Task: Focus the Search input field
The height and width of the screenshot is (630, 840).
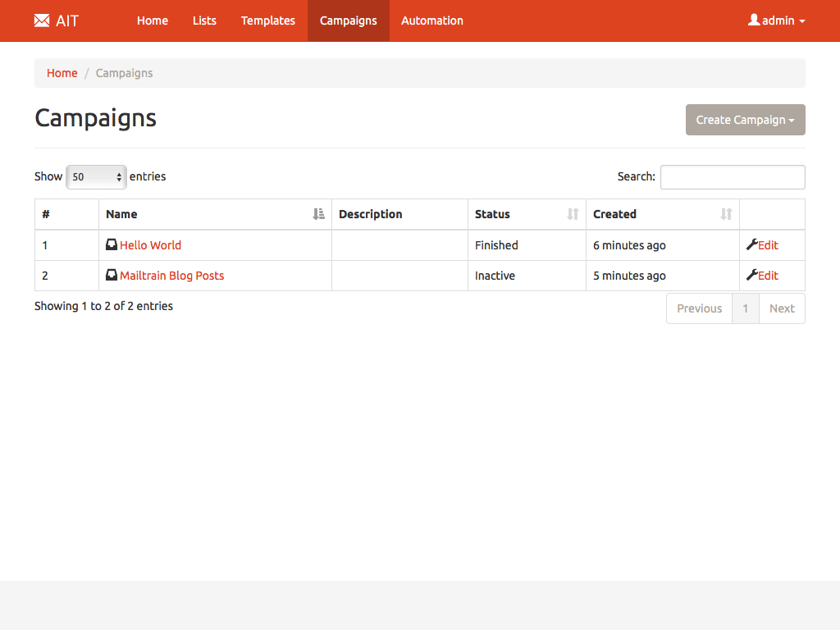Action: pos(732,177)
